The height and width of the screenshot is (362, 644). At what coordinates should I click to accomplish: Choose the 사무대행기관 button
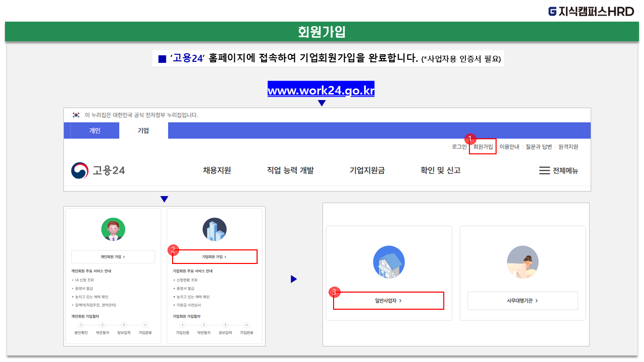click(523, 301)
